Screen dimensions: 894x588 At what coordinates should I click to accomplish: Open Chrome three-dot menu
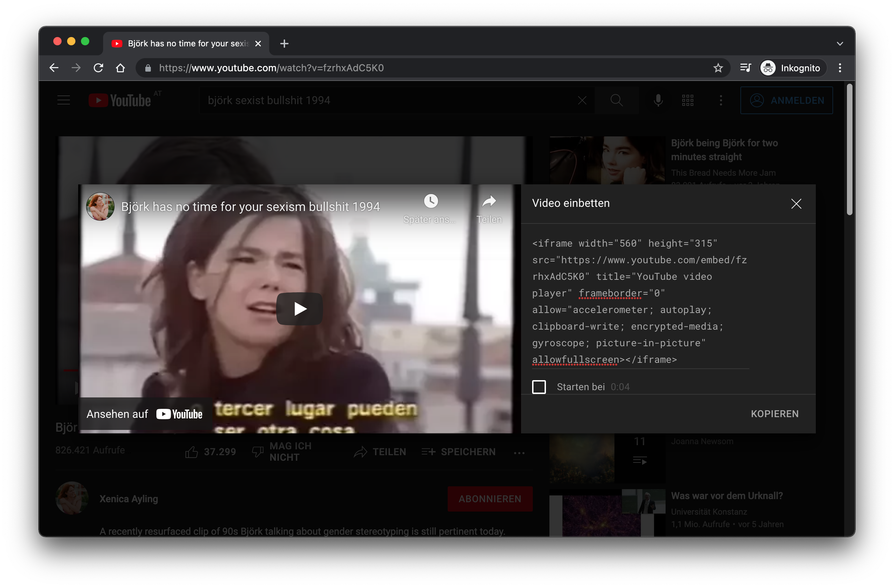click(x=840, y=68)
